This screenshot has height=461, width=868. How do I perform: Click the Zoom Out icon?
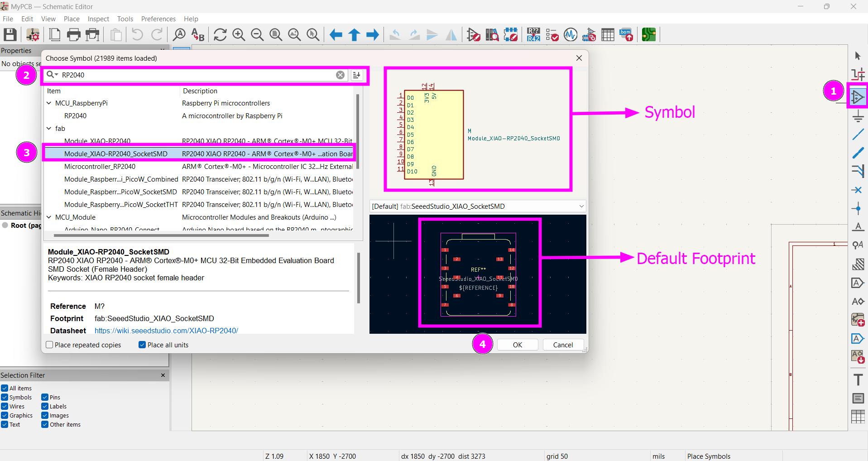click(x=257, y=35)
